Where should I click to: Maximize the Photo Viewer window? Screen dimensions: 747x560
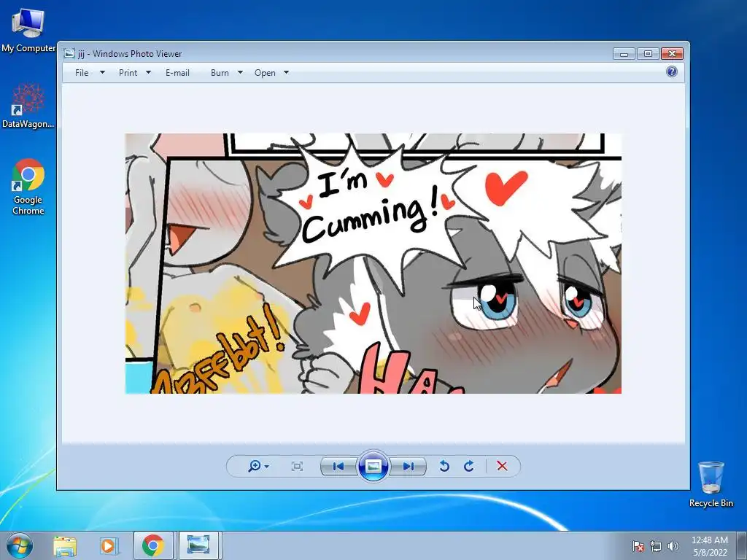click(648, 53)
